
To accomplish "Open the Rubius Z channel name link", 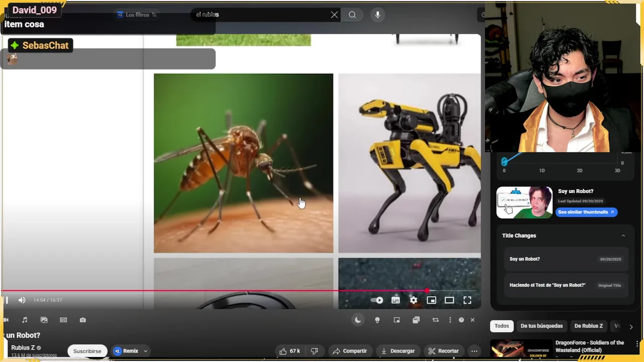I will (x=23, y=348).
